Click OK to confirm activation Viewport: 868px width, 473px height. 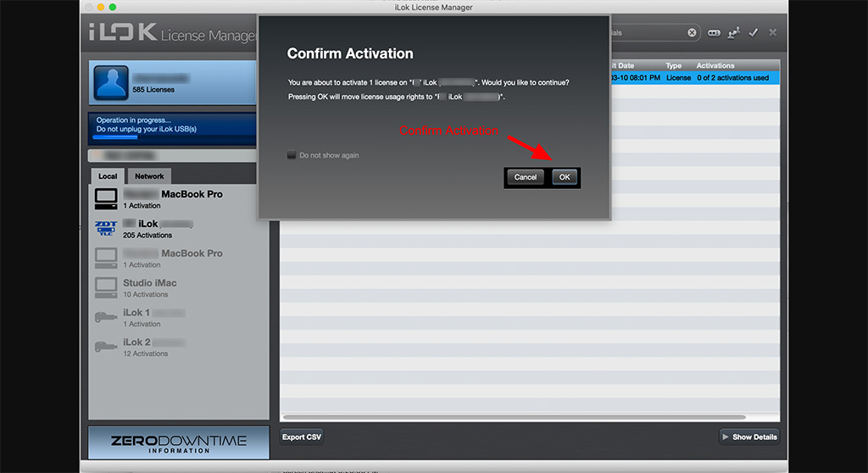click(x=564, y=177)
